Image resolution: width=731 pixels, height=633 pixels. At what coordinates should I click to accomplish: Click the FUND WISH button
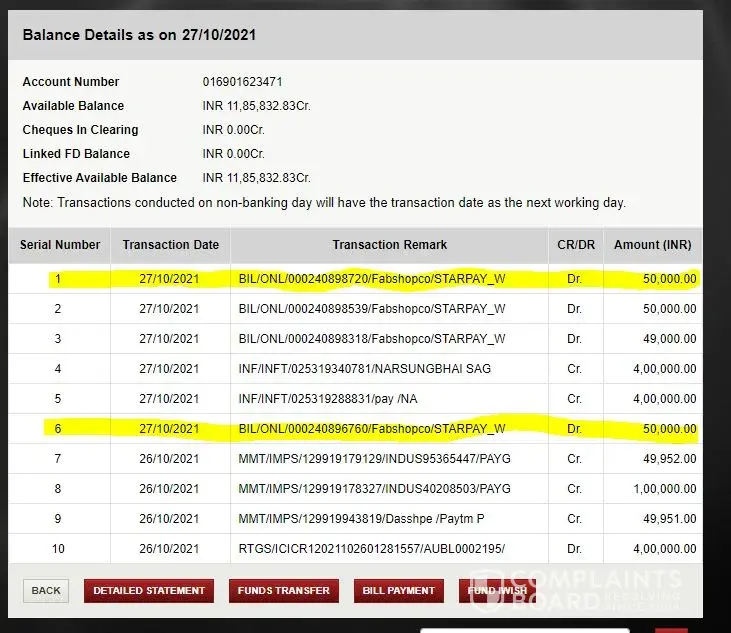click(x=497, y=590)
